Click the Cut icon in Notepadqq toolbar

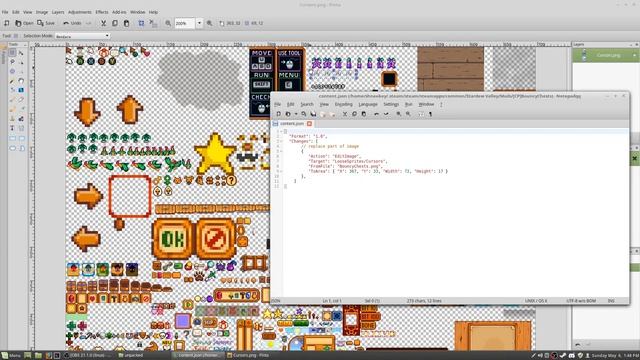point(344,114)
